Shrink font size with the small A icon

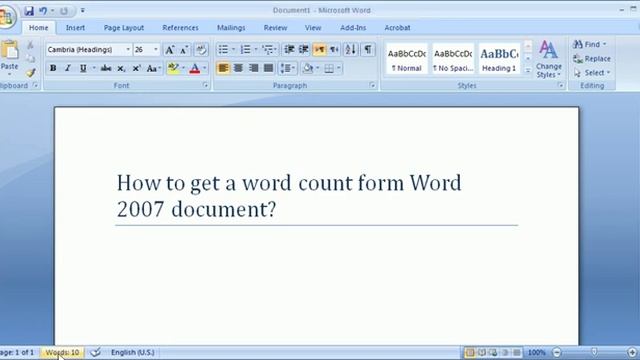(x=184, y=50)
